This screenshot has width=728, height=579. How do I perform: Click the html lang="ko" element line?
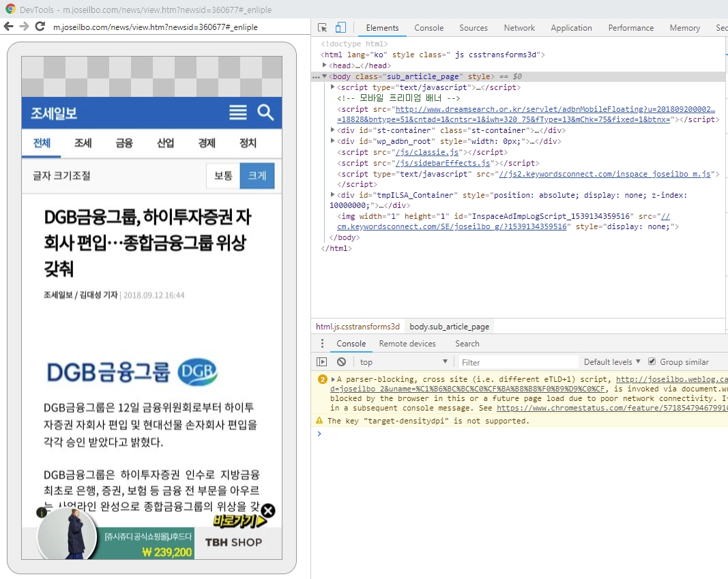(433, 55)
